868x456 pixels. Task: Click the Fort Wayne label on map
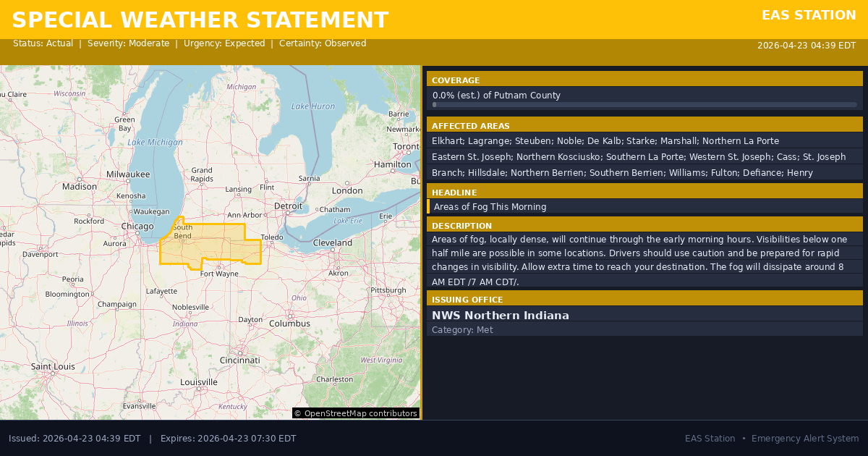219,274
